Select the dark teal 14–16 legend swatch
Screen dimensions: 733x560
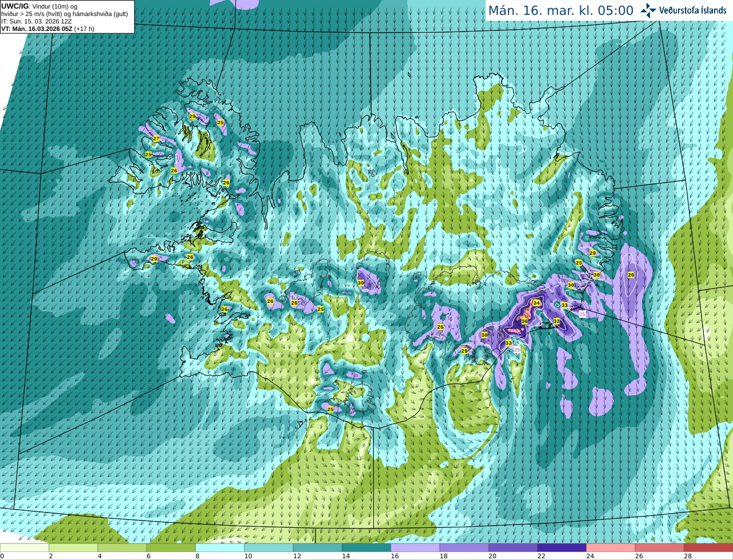tap(366, 547)
